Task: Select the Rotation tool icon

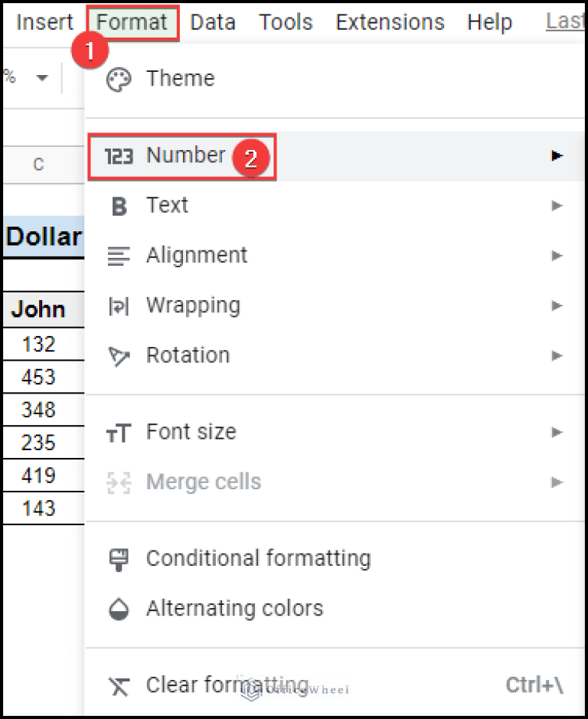Action: tap(119, 355)
